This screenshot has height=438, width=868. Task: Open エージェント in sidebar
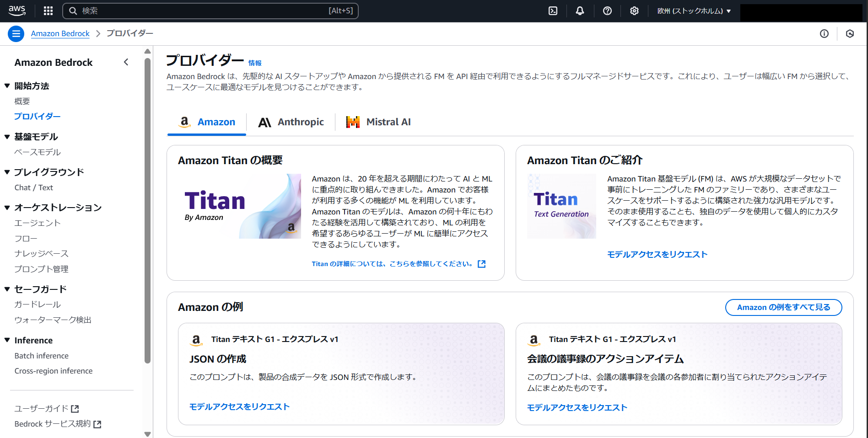38,223
